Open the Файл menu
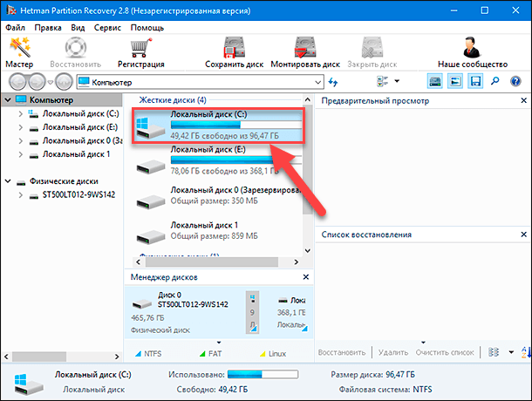532x401 pixels. [x=16, y=28]
